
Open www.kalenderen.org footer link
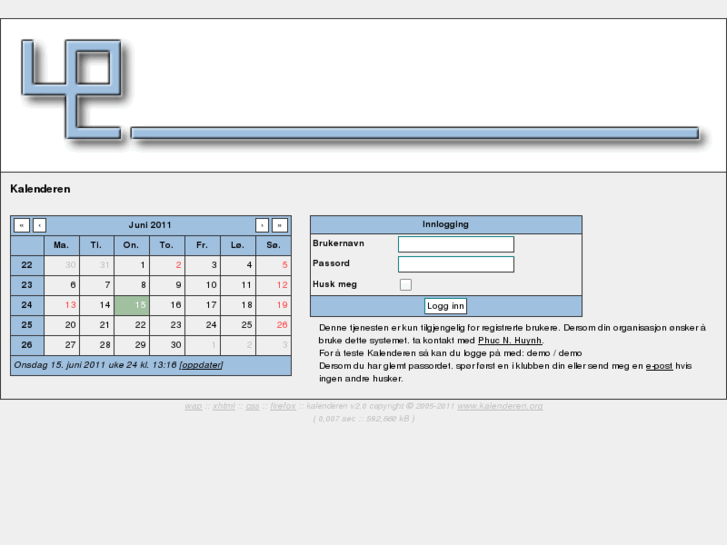point(500,406)
